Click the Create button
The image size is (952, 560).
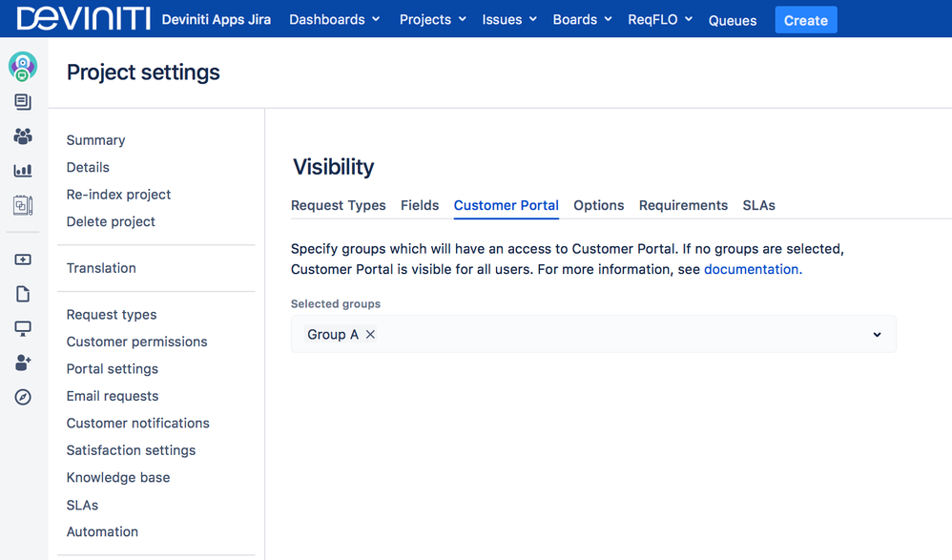(805, 19)
